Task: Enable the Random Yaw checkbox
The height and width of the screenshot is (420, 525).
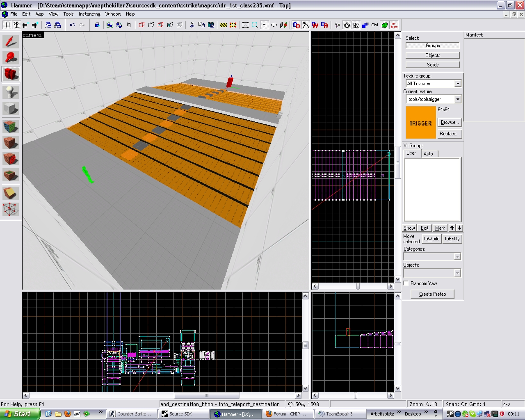Action: [x=406, y=283]
